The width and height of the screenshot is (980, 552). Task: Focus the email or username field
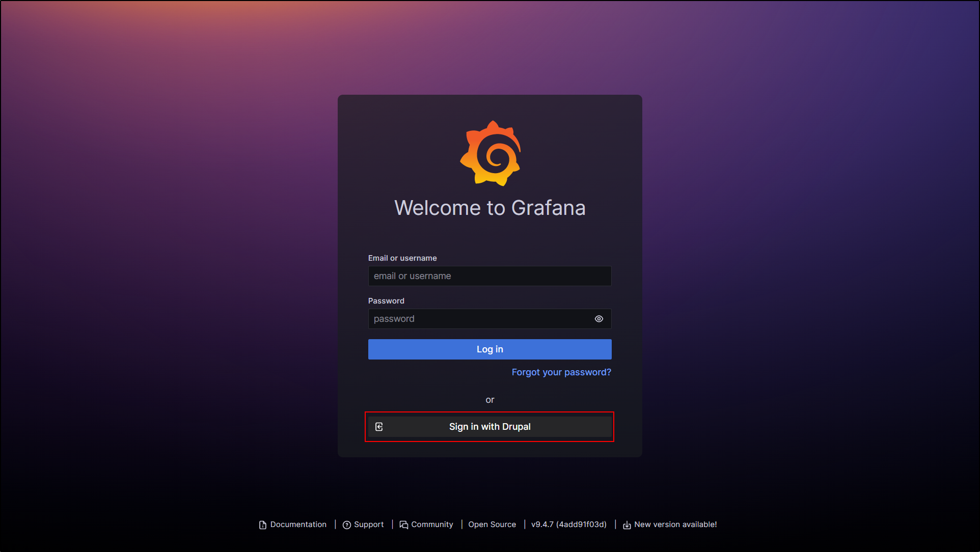coord(489,276)
